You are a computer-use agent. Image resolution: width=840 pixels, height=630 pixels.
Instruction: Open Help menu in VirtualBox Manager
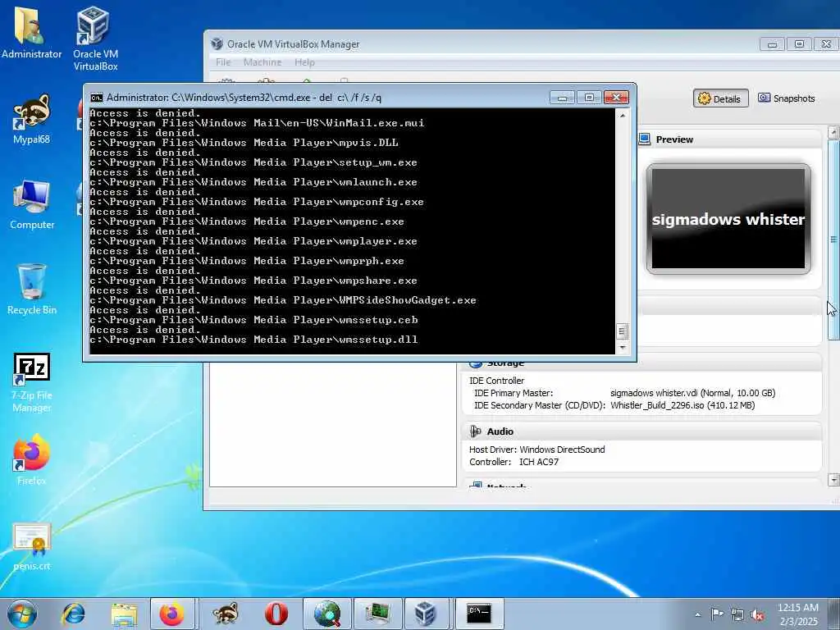[x=304, y=62]
